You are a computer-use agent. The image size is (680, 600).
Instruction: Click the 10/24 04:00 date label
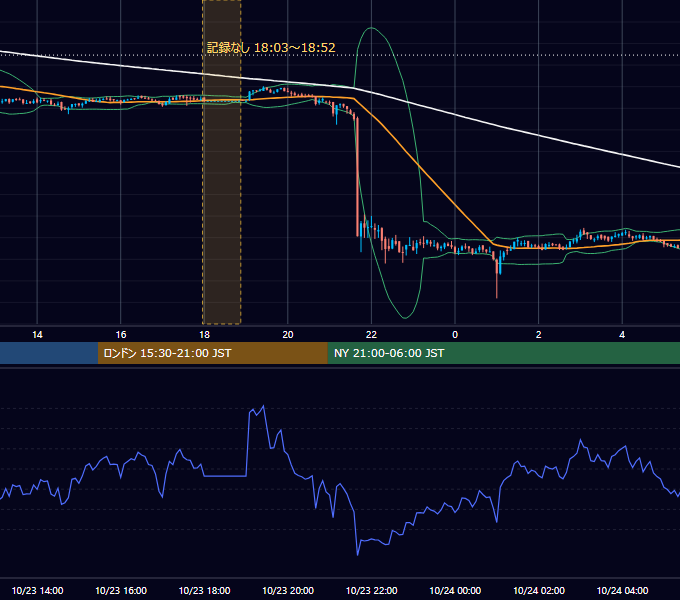622,590
